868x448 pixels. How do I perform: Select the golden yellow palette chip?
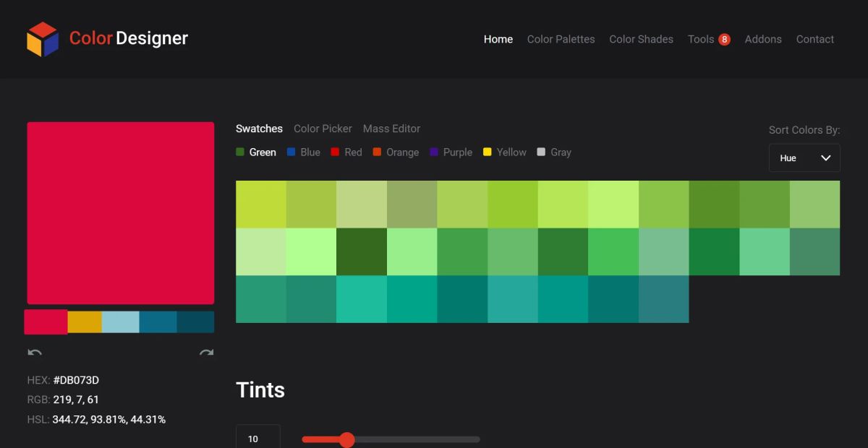coord(85,322)
